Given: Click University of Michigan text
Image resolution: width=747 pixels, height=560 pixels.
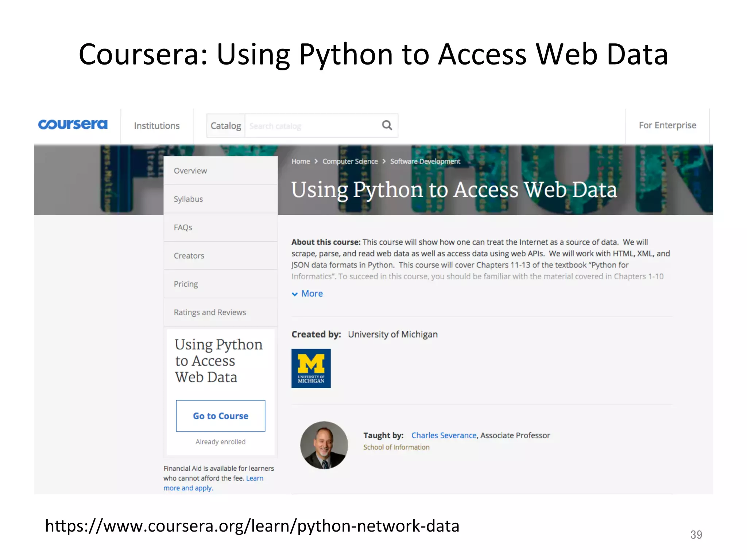Looking at the screenshot, I should click(393, 334).
